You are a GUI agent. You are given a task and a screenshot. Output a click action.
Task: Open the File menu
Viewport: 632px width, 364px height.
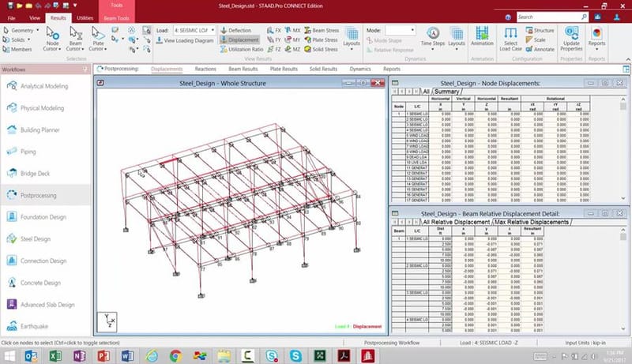click(11, 18)
